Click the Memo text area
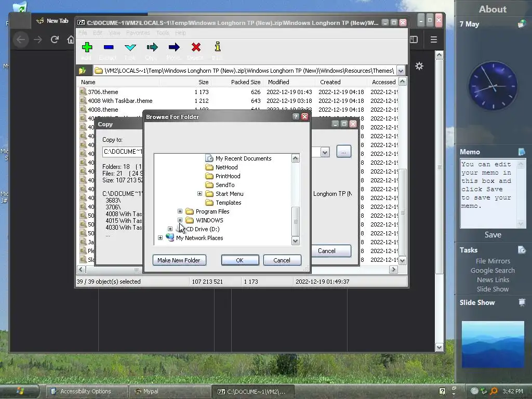 (x=488, y=194)
